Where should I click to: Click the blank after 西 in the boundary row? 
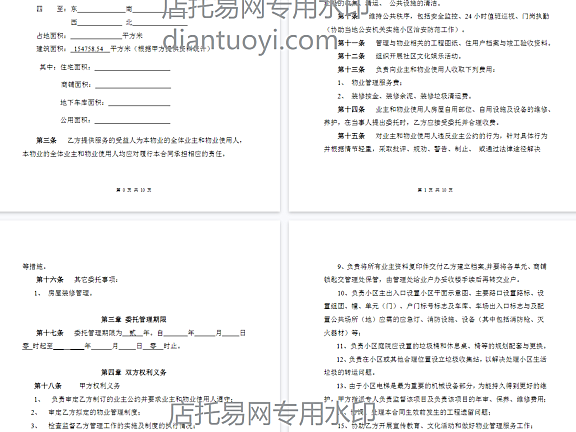[x=100, y=23]
